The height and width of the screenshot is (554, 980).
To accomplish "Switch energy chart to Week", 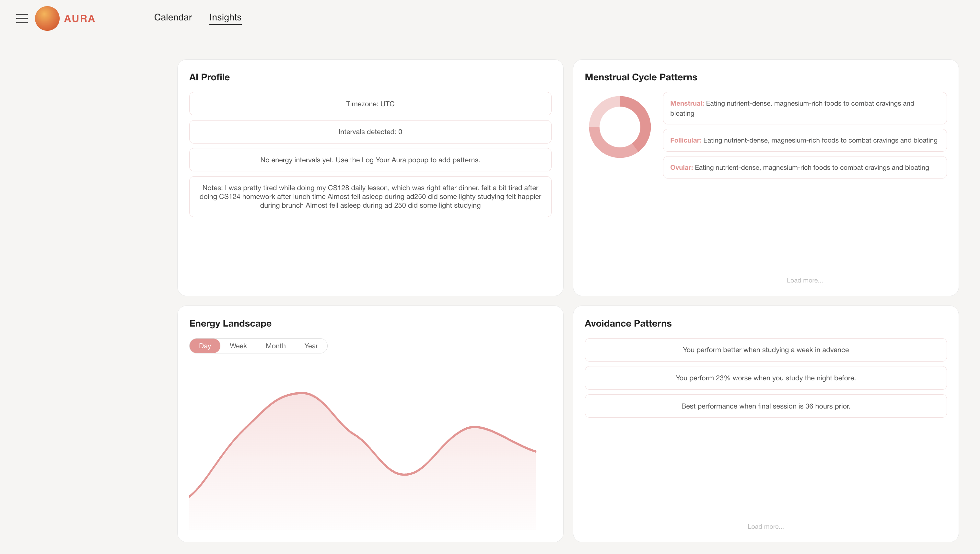I will tap(238, 346).
